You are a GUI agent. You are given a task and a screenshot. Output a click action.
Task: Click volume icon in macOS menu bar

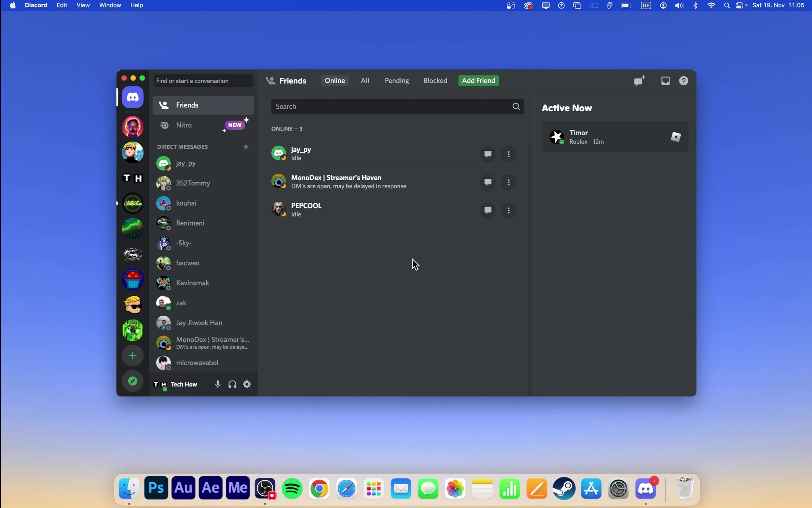[679, 5]
